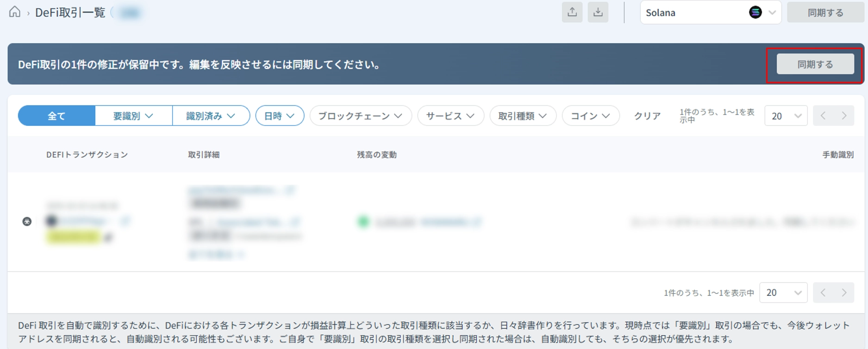Screen dimensions: 868x349
Task: Open the 識別済み filter dropdown
Action: (x=211, y=116)
